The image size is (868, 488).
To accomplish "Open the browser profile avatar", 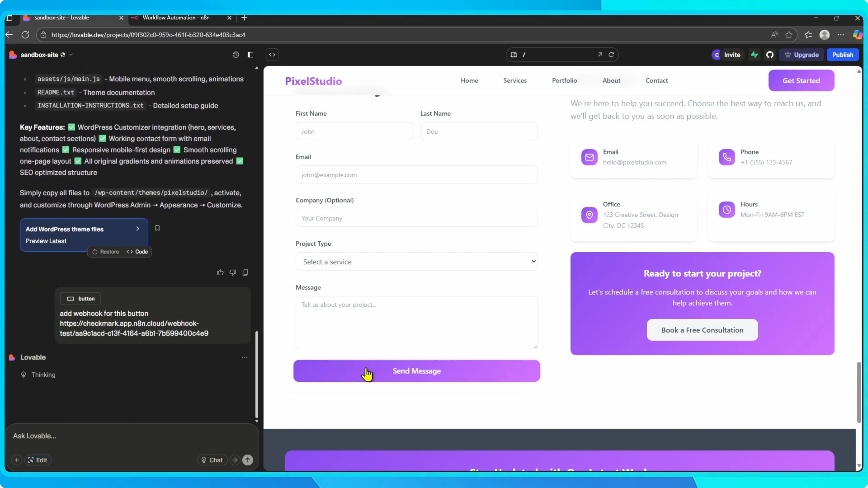I will (x=825, y=35).
